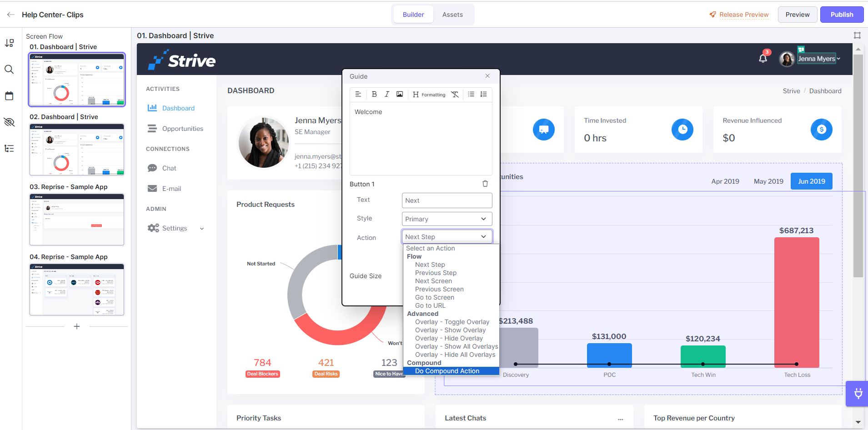The image size is (868, 430).
Task: Open the Release Preview link
Action: pyautogui.click(x=744, y=15)
